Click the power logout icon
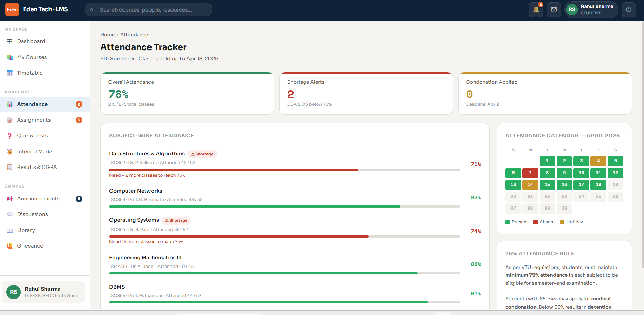The height and width of the screenshot is (315, 644). point(629,9)
